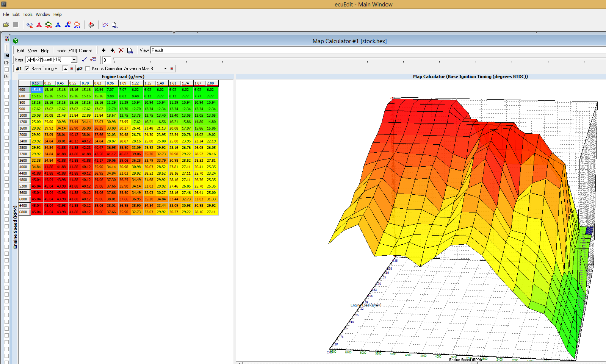The width and height of the screenshot is (606, 364).
Task: Open the main window Help menu
Action: (x=58, y=14)
